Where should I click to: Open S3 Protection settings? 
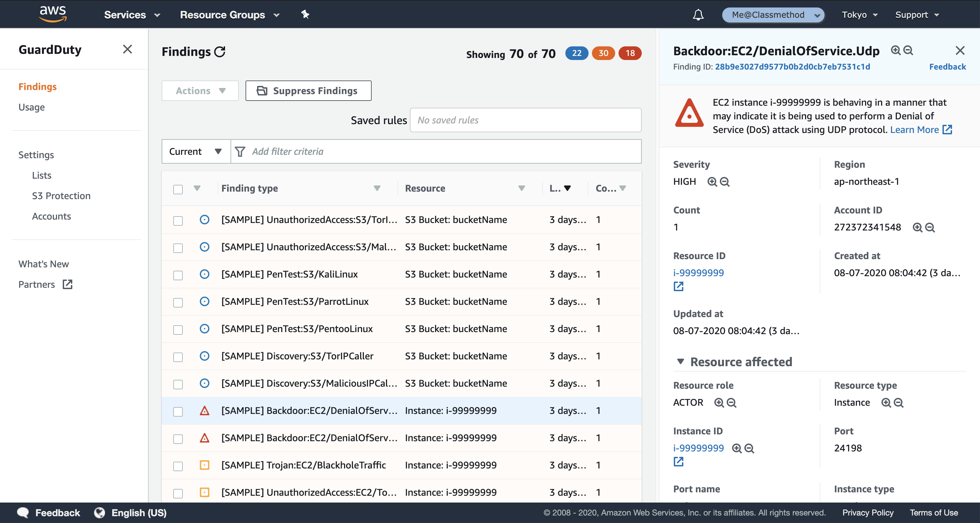pos(61,196)
